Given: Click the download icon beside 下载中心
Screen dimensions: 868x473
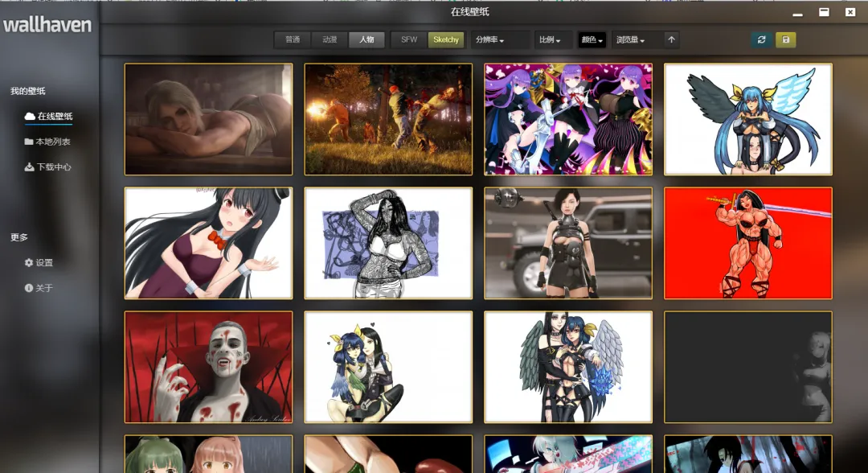Looking at the screenshot, I should click(x=30, y=167).
